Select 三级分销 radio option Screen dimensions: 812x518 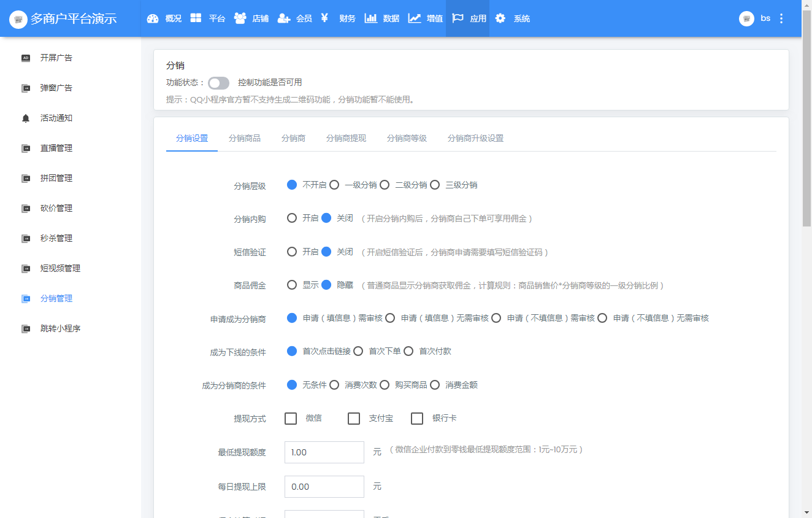pyautogui.click(x=435, y=185)
